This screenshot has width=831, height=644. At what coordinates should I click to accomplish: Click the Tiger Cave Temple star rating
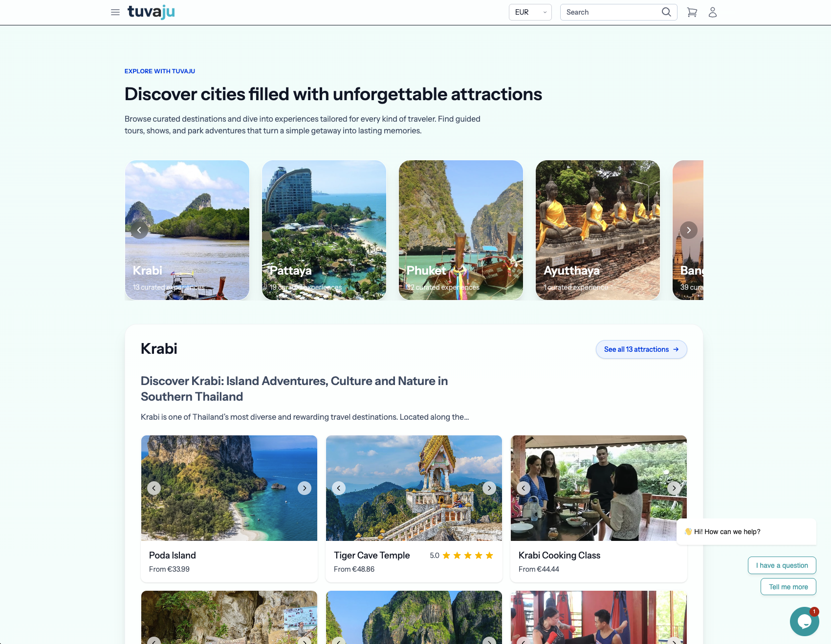(x=462, y=556)
